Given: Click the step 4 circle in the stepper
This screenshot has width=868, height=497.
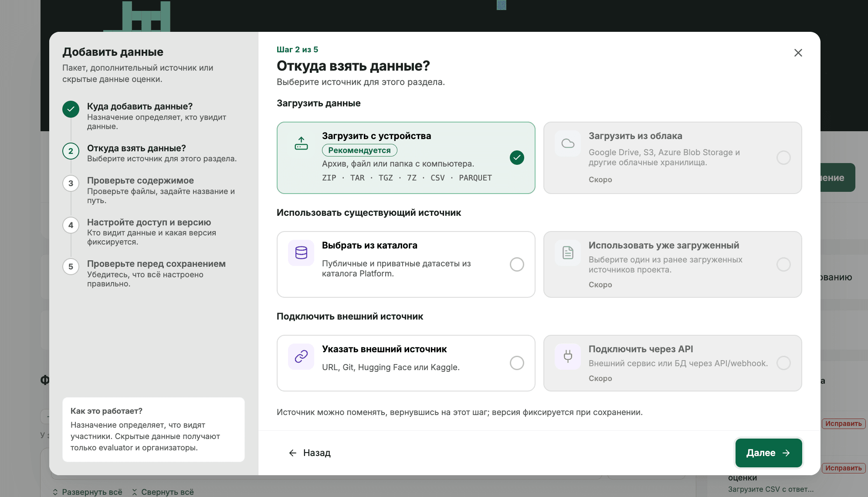Looking at the screenshot, I should [x=71, y=225].
